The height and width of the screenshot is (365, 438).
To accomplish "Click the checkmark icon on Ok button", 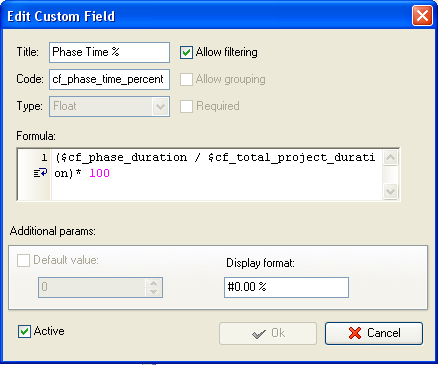I will (259, 333).
